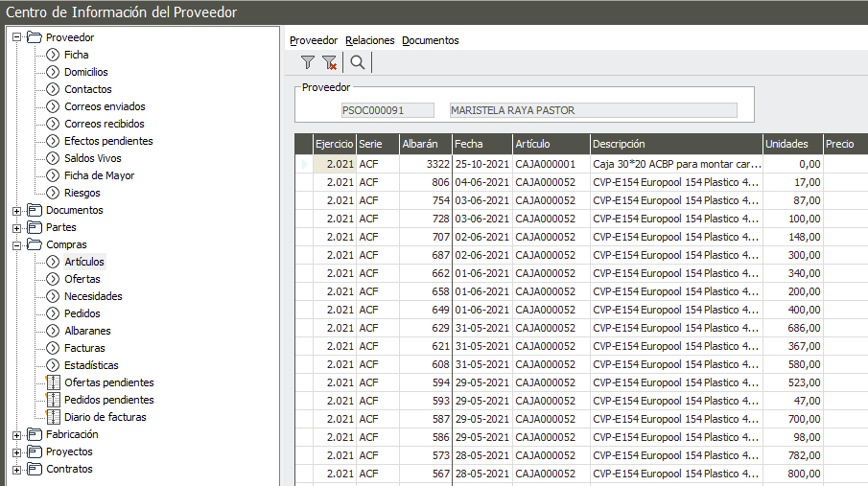The width and height of the screenshot is (868, 486).
Task: Click the report icon beside Diario de facturas
Action: click(53, 417)
